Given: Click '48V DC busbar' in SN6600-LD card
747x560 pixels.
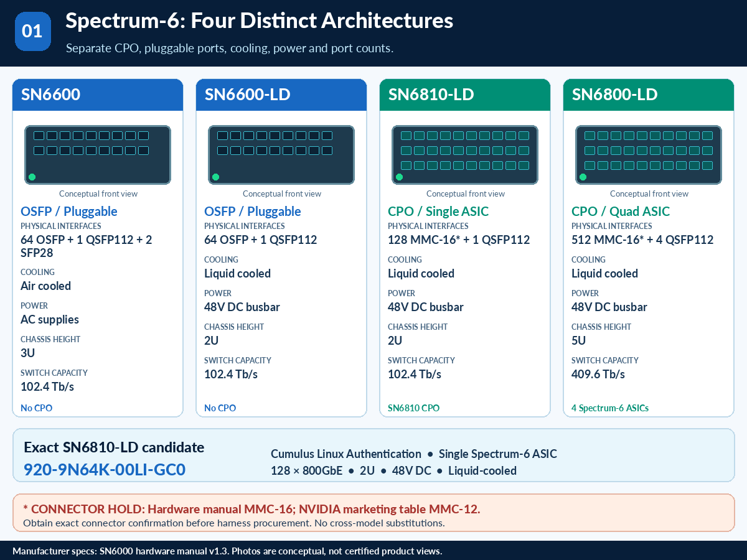Looking at the screenshot, I should pos(242,307).
